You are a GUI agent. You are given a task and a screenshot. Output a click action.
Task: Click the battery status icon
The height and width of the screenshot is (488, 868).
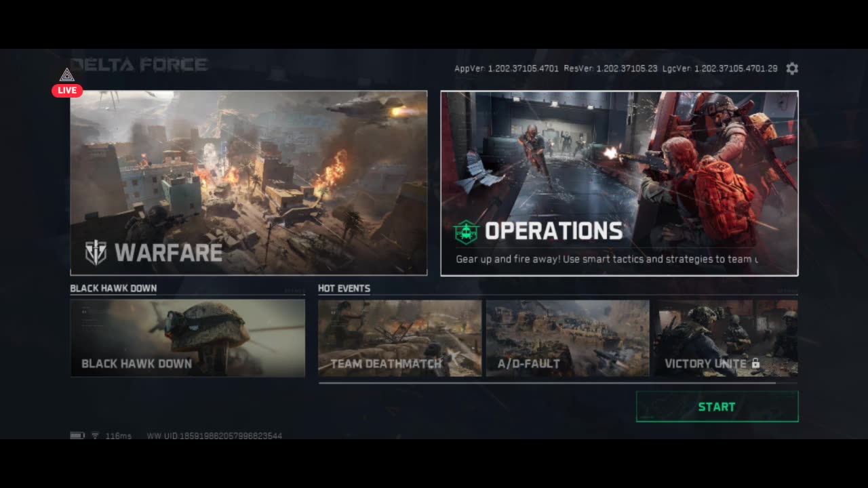point(77,436)
